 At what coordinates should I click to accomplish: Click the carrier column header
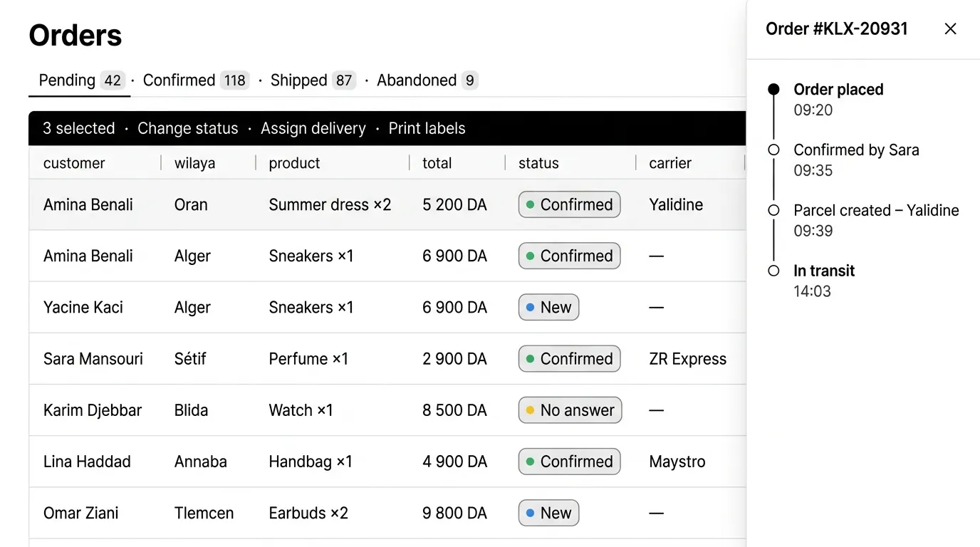[670, 163]
